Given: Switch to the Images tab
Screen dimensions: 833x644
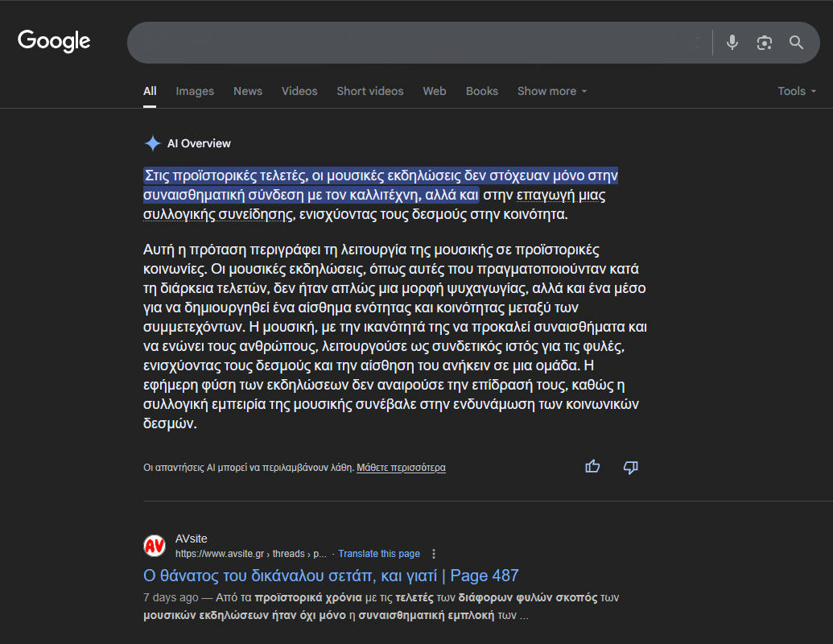Looking at the screenshot, I should pyautogui.click(x=195, y=91).
